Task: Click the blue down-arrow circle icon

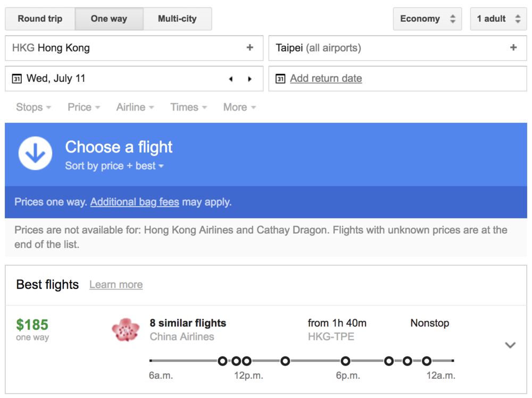Action: pos(35,153)
